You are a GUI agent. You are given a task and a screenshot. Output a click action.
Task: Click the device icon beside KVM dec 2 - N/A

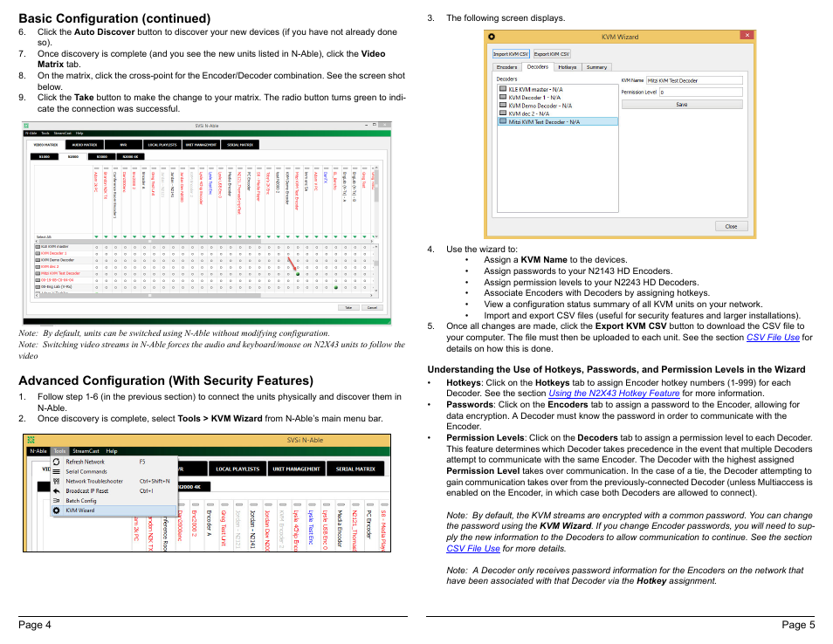(503, 113)
